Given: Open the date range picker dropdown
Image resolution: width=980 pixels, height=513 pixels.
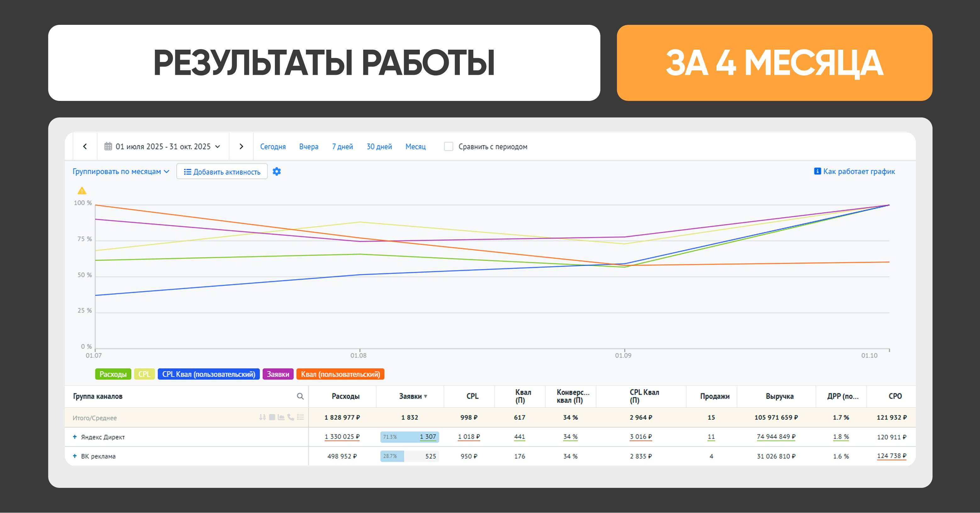Looking at the screenshot, I should (x=164, y=146).
